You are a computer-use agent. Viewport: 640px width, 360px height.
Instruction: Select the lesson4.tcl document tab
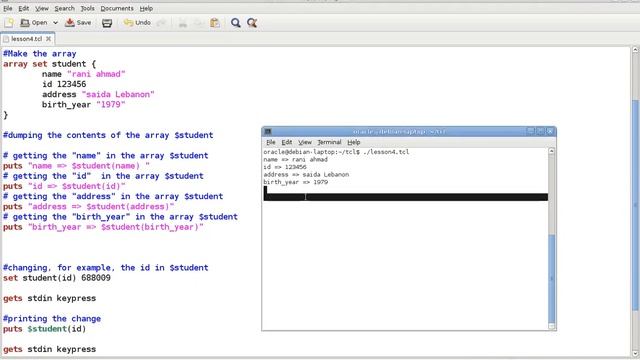tap(26, 39)
